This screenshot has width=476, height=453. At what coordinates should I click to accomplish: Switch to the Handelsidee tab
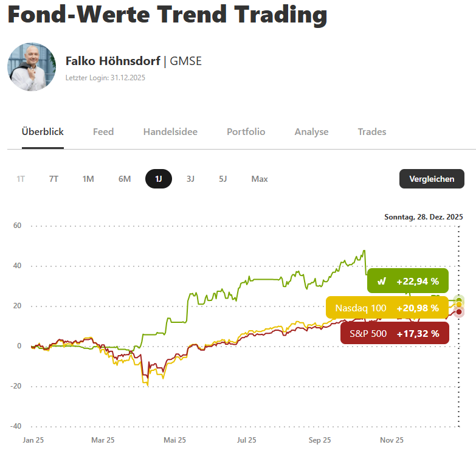coord(170,131)
